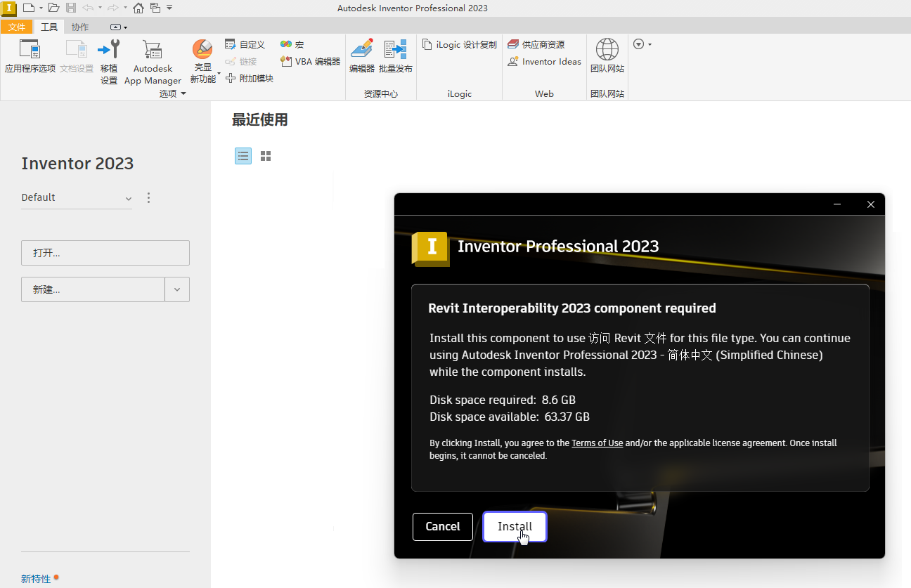Click the Web panel label
This screenshot has width=911, height=588.
544,94
